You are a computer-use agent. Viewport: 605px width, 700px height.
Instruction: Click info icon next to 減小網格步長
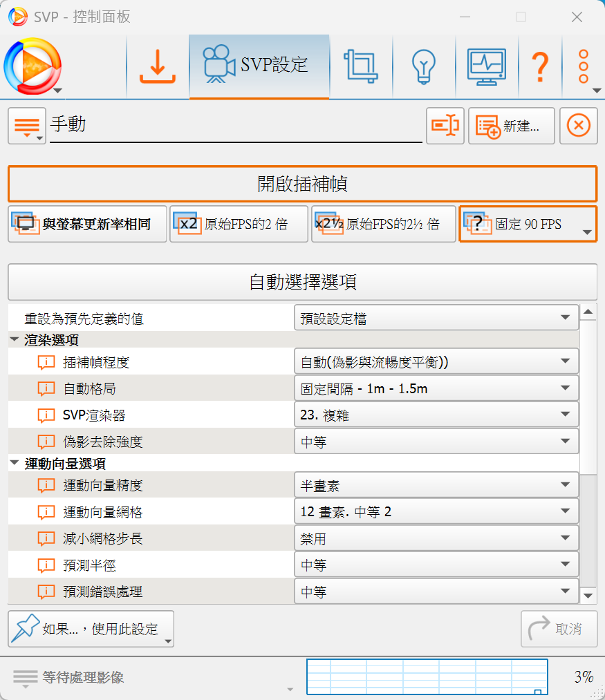(x=46, y=538)
